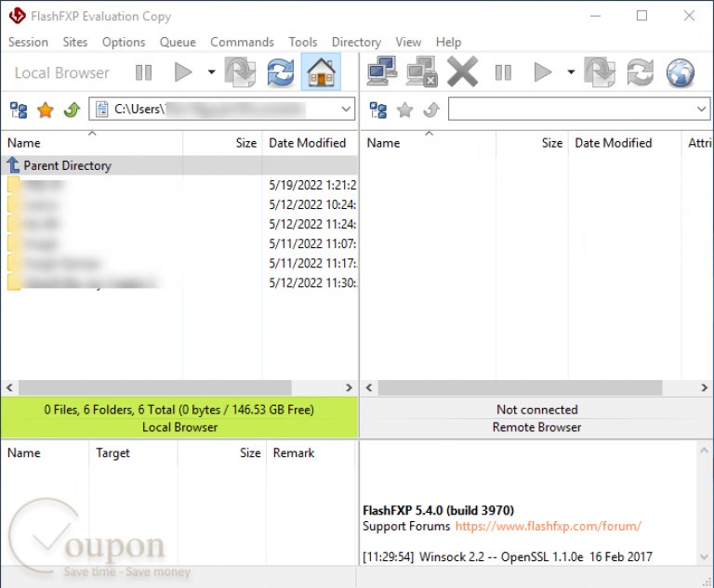Screen dimensions: 714x588
Task: Open the Queue menu
Action: pyautogui.click(x=178, y=43)
